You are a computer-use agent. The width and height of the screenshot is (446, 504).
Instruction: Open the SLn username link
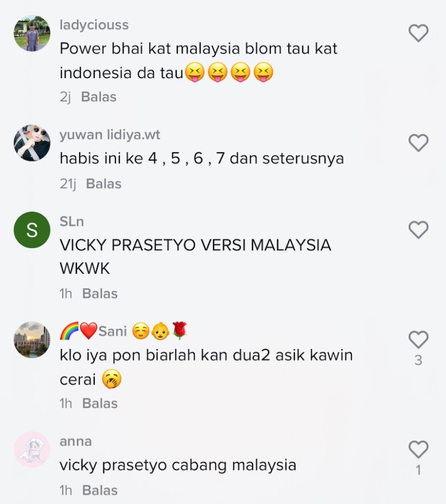tap(72, 222)
